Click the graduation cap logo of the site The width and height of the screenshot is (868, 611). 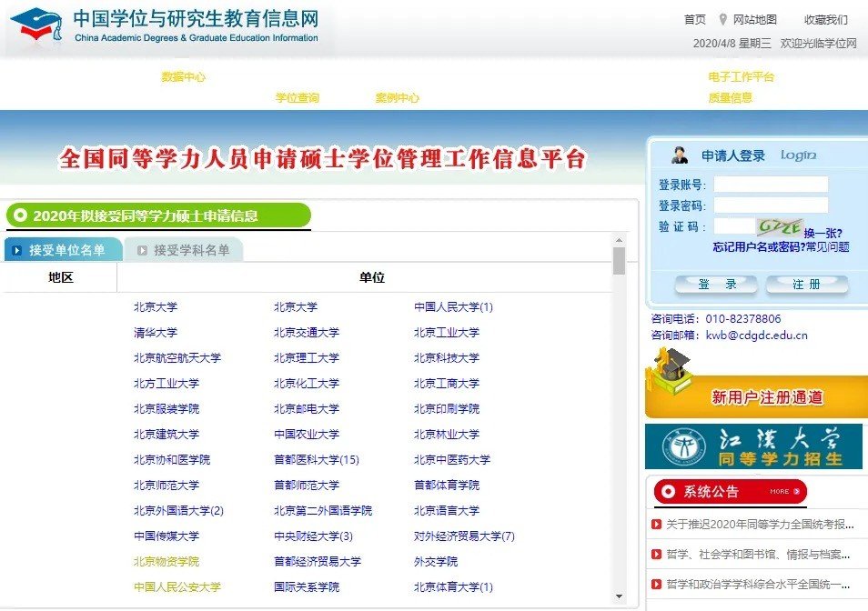[35, 25]
